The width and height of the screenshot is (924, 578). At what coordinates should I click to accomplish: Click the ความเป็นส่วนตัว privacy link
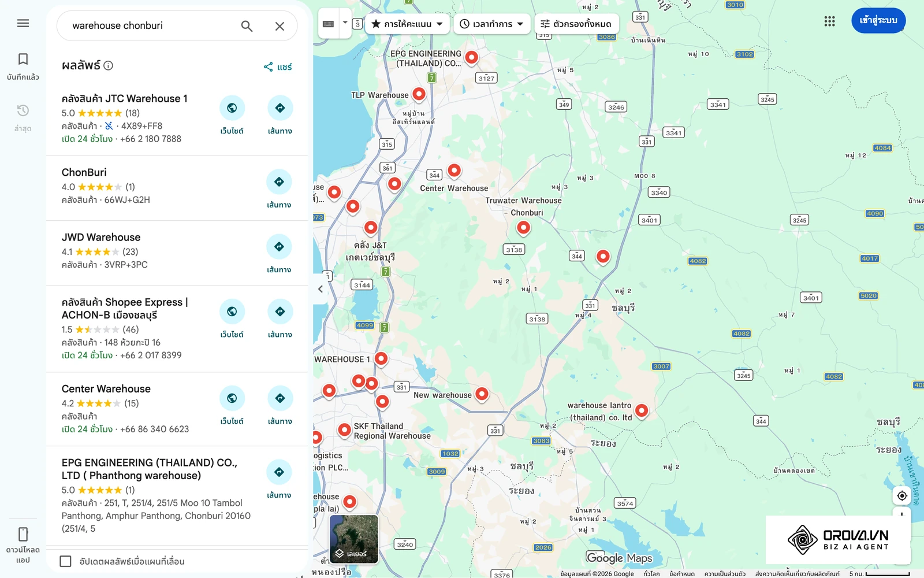click(x=725, y=574)
